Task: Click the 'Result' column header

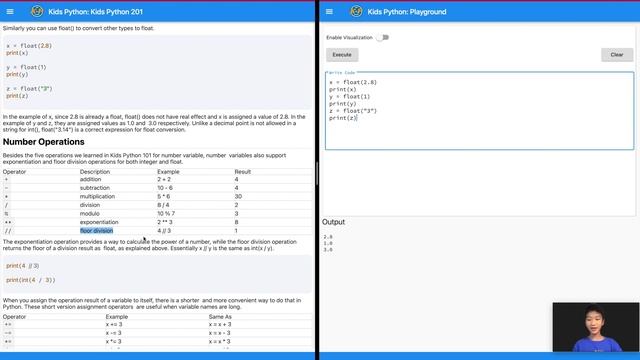Action: tap(242, 172)
